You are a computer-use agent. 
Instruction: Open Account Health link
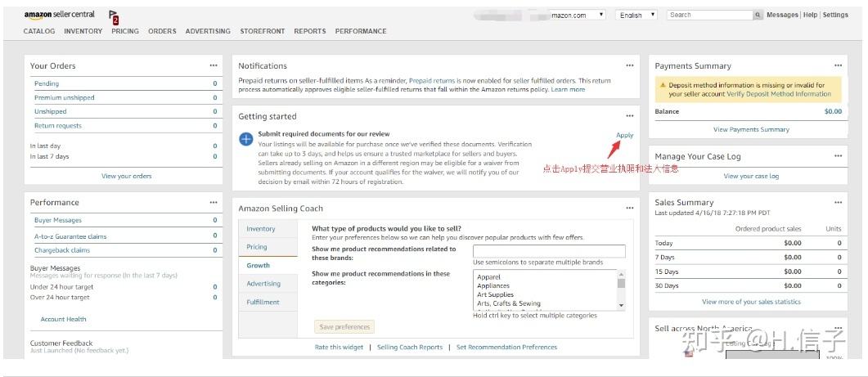63,320
